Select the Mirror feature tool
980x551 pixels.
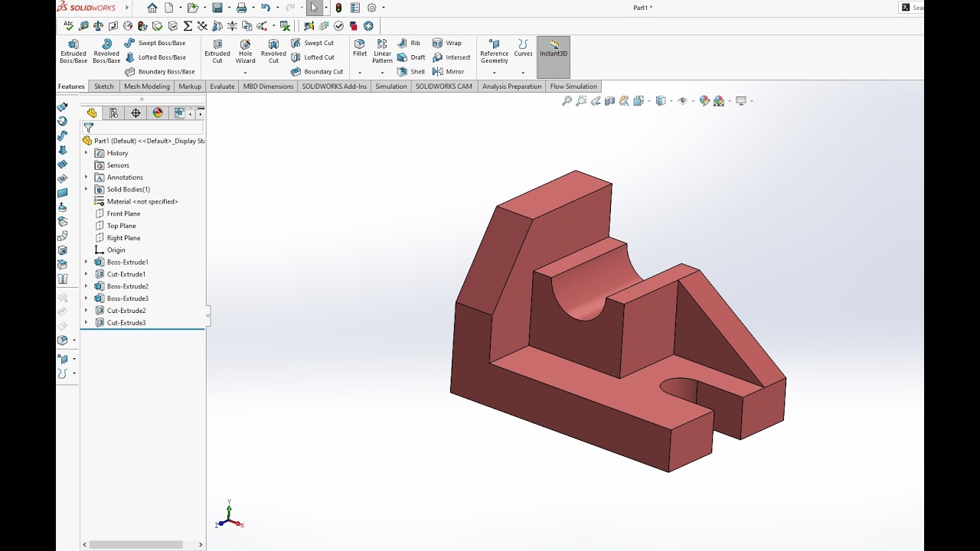(x=448, y=72)
